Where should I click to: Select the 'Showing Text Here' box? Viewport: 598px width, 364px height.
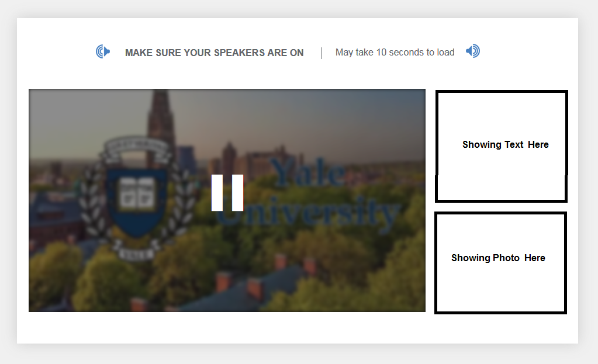(x=502, y=147)
